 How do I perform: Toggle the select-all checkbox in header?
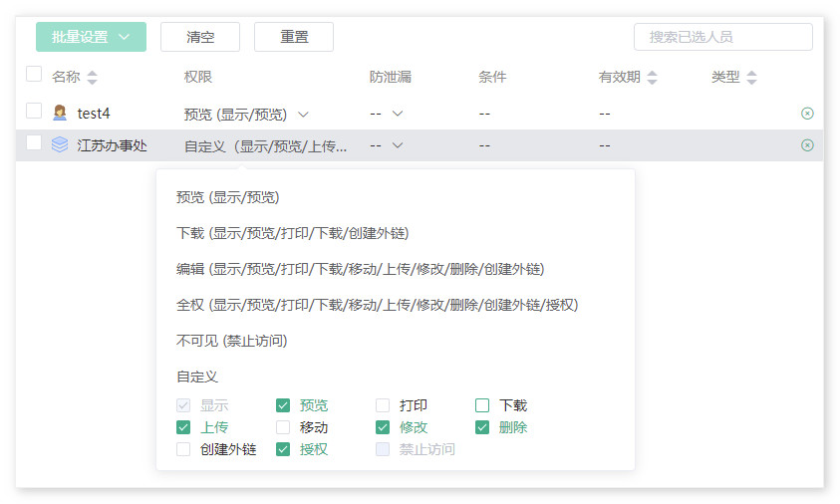tap(34, 74)
